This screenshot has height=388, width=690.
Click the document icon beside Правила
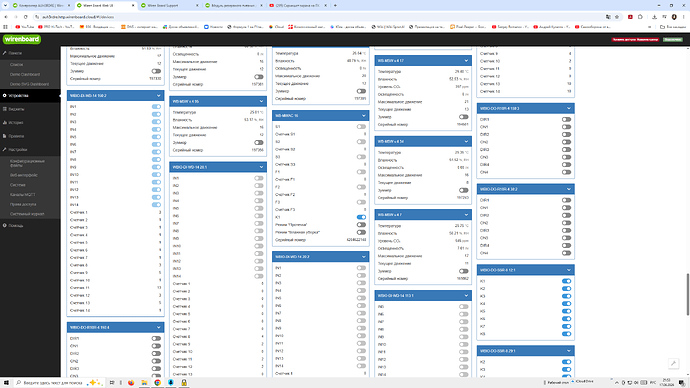click(4, 136)
